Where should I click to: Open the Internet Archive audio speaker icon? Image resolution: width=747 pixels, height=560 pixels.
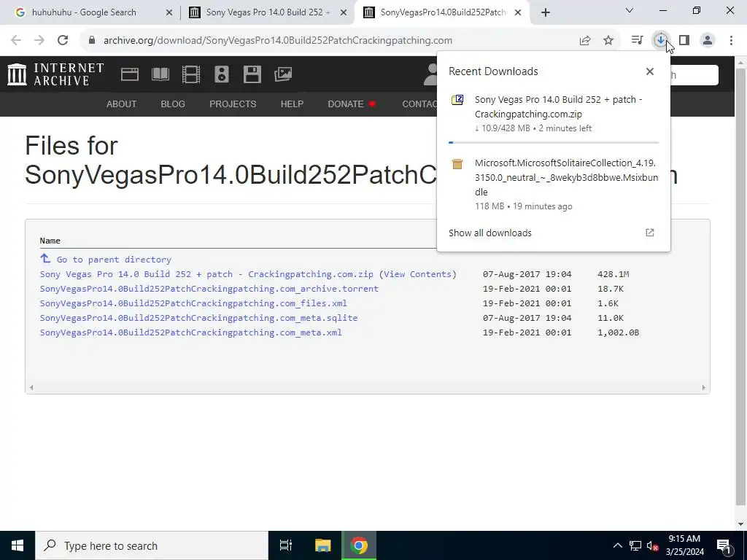click(222, 74)
